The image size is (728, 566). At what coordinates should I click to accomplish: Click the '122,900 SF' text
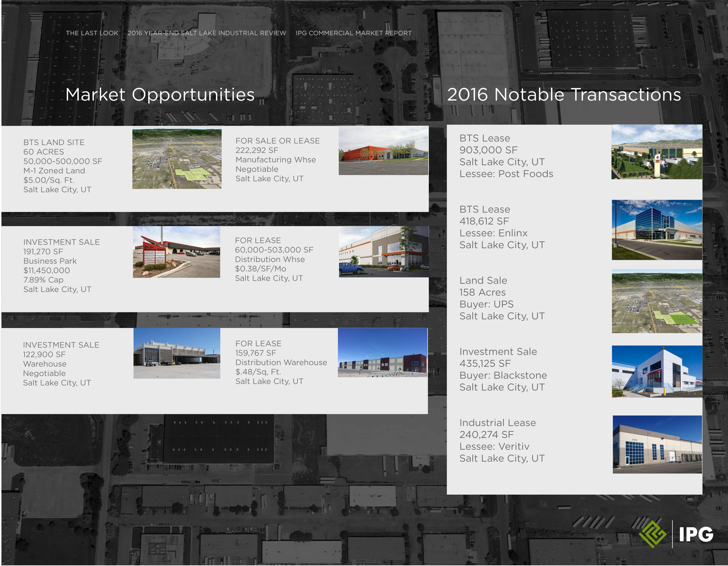pyautogui.click(x=44, y=354)
